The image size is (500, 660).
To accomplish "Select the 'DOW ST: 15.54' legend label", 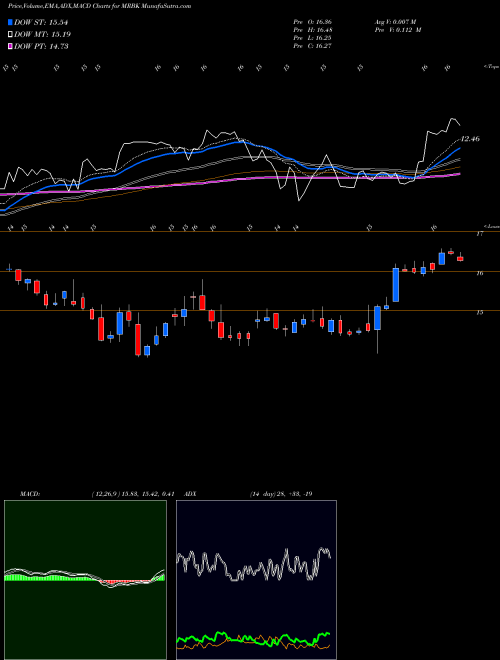I will [41, 22].
